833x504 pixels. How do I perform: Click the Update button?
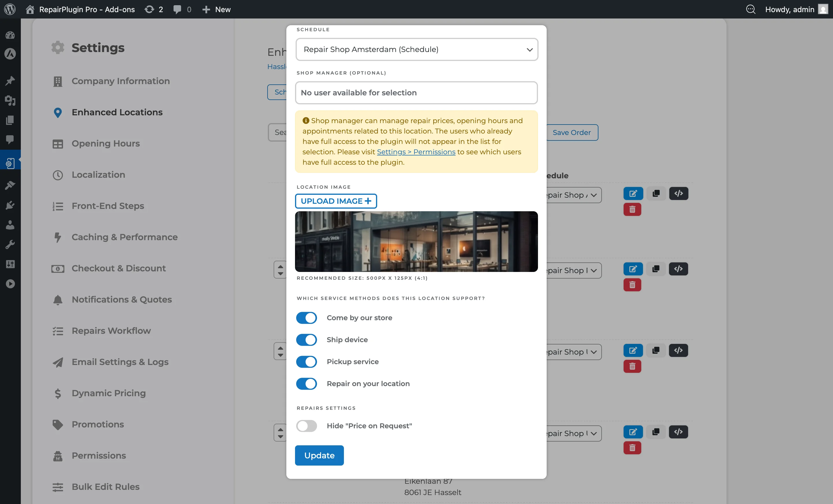point(320,455)
